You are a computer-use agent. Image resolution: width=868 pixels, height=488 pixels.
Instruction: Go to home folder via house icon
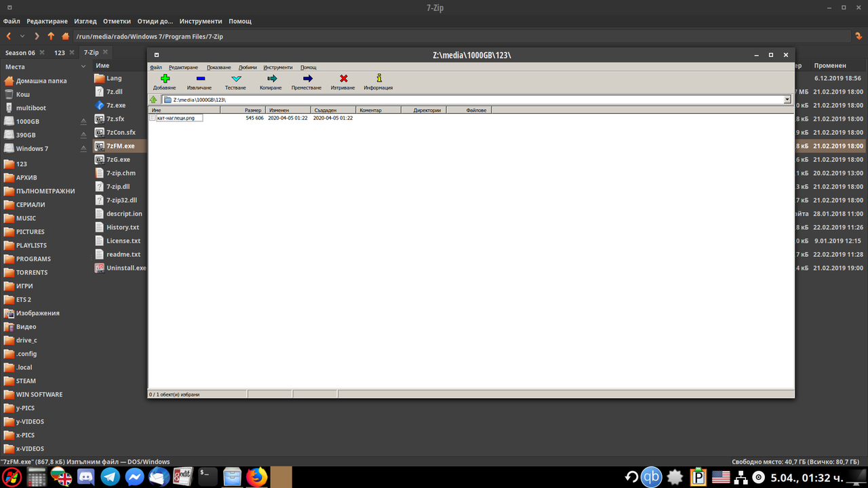[x=65, y=36]
